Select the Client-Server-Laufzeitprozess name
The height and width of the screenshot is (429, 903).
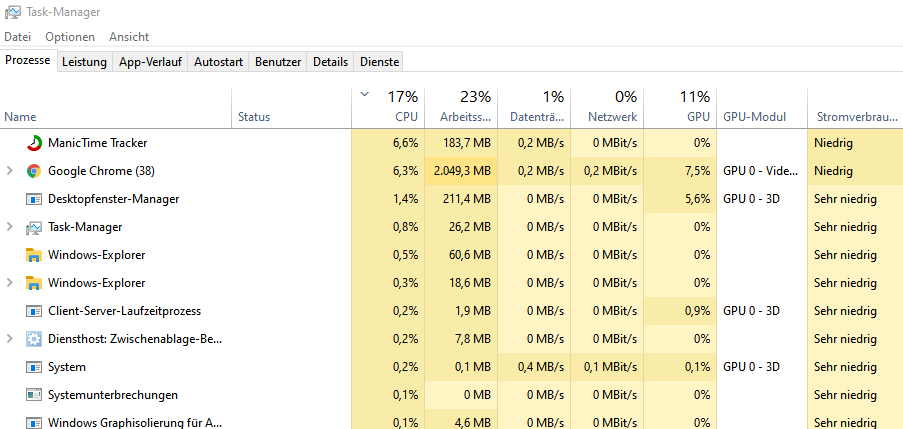pos(124,311)
